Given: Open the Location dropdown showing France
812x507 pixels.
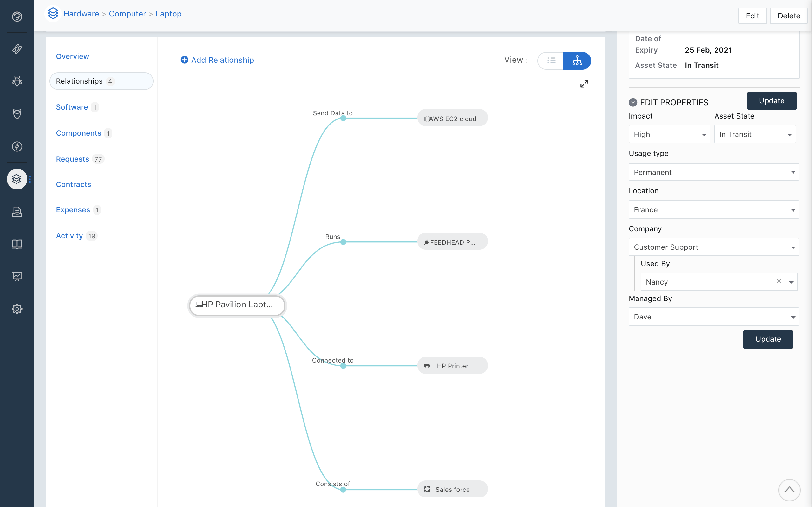Looking at the screenshot, I should coord(713,209).
